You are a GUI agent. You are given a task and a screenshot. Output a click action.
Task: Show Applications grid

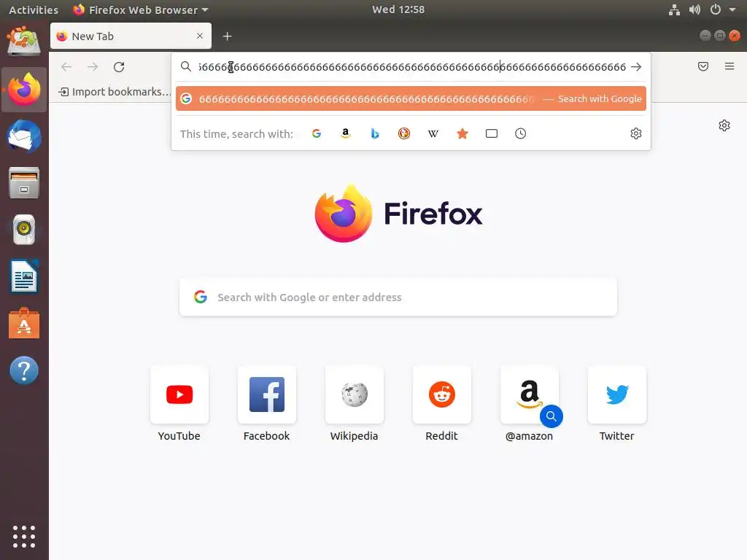24,537
